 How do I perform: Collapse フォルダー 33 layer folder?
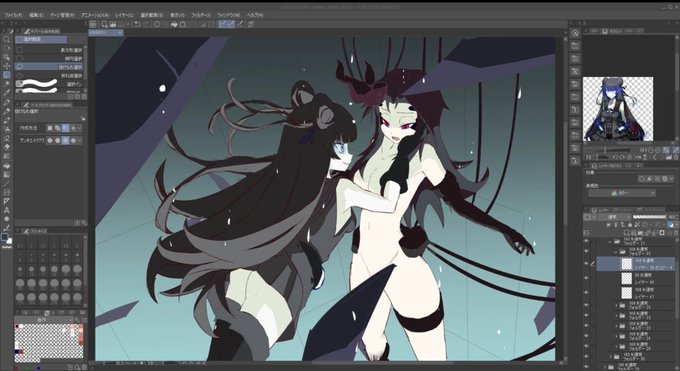[x=615, y=251]
